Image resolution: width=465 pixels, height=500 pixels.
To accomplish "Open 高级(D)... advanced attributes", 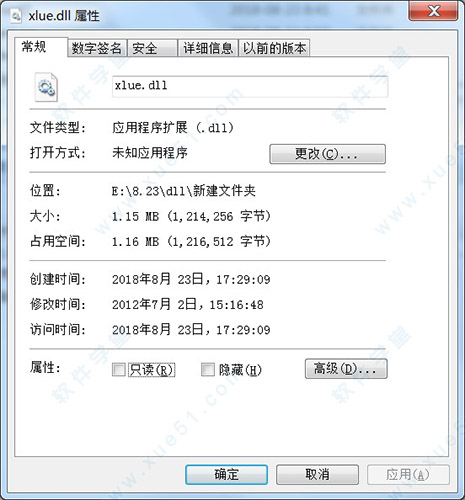I will (x=346, y=369).
